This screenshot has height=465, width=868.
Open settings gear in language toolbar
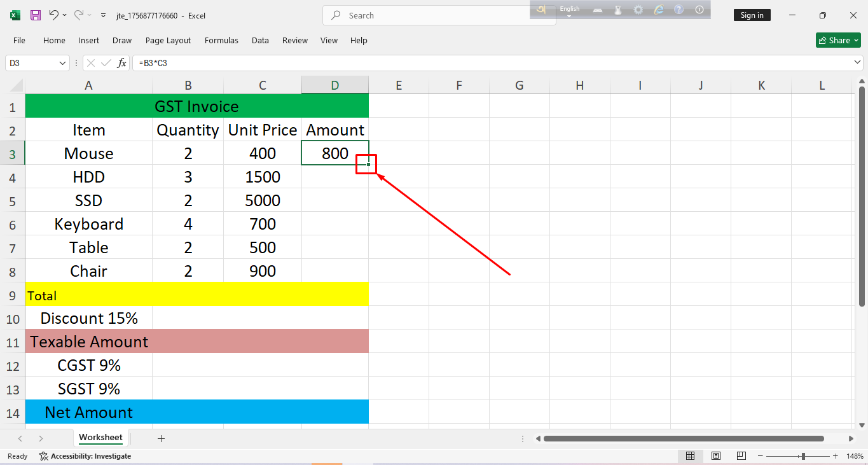(x=638, y=10)
